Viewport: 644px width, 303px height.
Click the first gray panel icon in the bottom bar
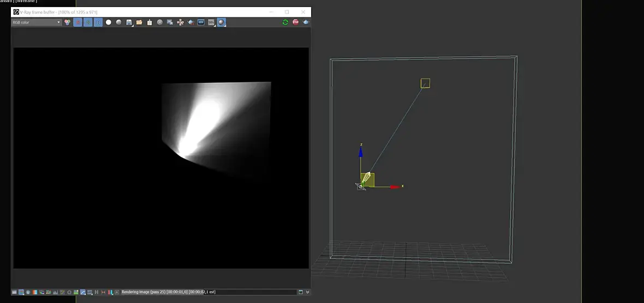(x=14, y=292)
